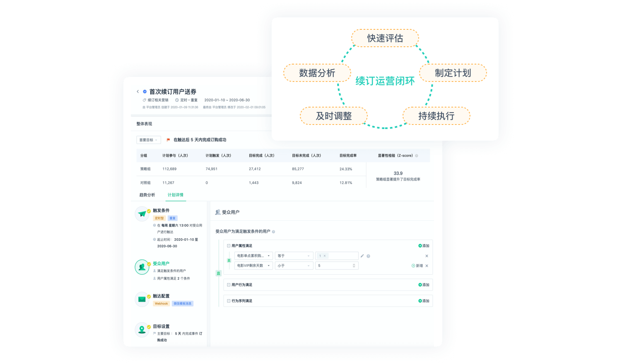The width and height of the screenshot is (622, 364).
Task: Click the 触达配置 step title
Action: (x=161, y=296)
